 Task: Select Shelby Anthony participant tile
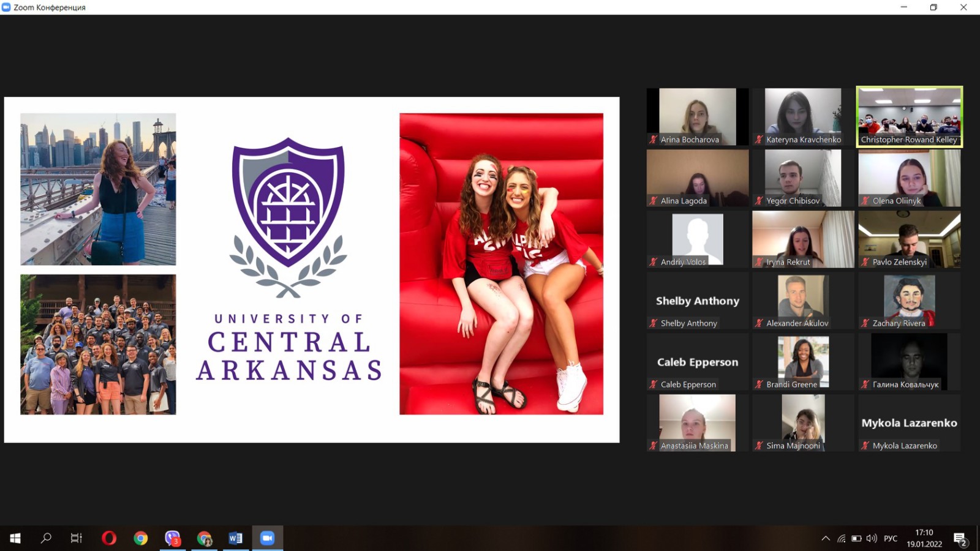click(x=698, y=301)
